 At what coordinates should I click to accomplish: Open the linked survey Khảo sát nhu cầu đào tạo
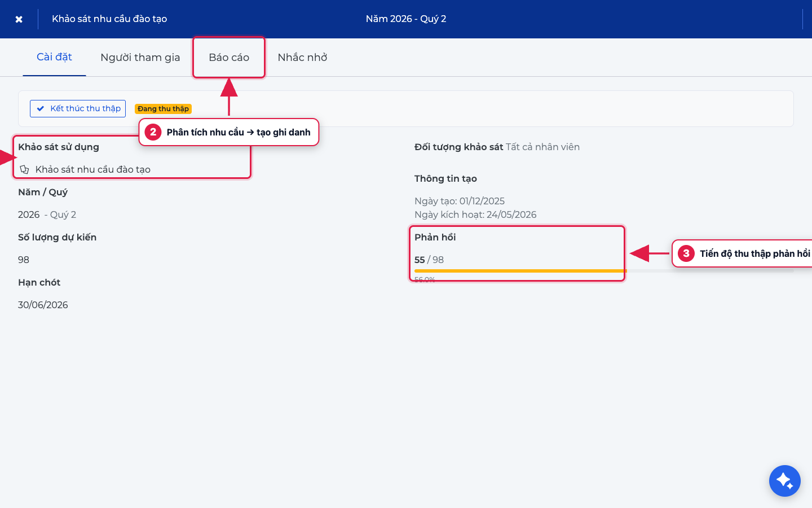coord(92,169)
